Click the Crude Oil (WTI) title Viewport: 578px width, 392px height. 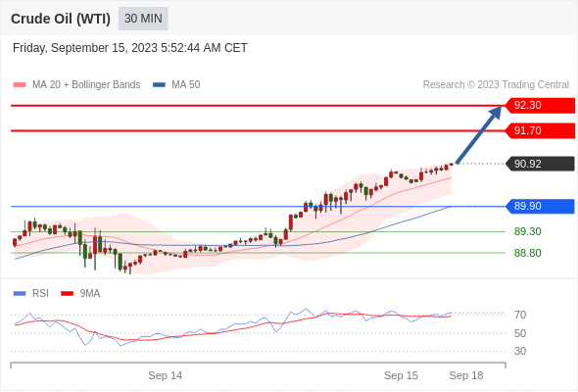(61, 19)
